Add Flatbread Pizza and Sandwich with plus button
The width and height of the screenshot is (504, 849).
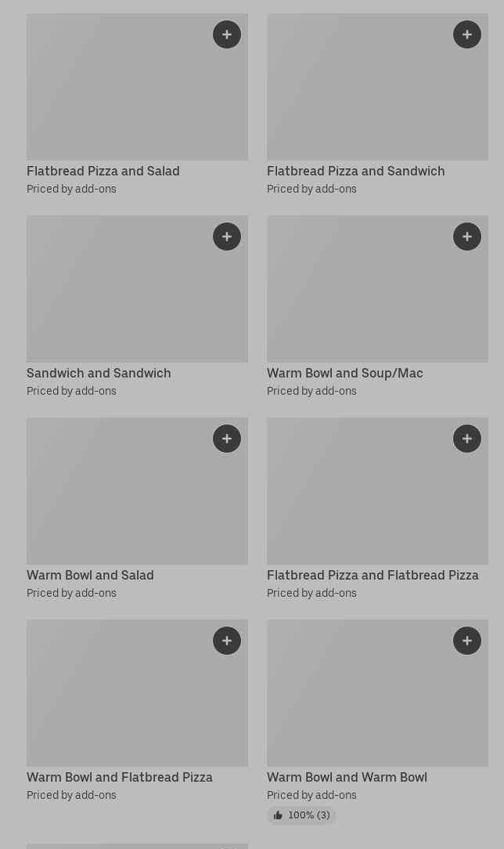point(467,34)
